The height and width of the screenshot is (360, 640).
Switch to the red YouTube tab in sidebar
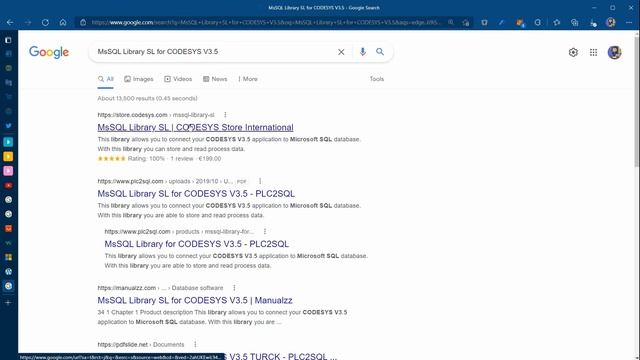click(8, 185)
